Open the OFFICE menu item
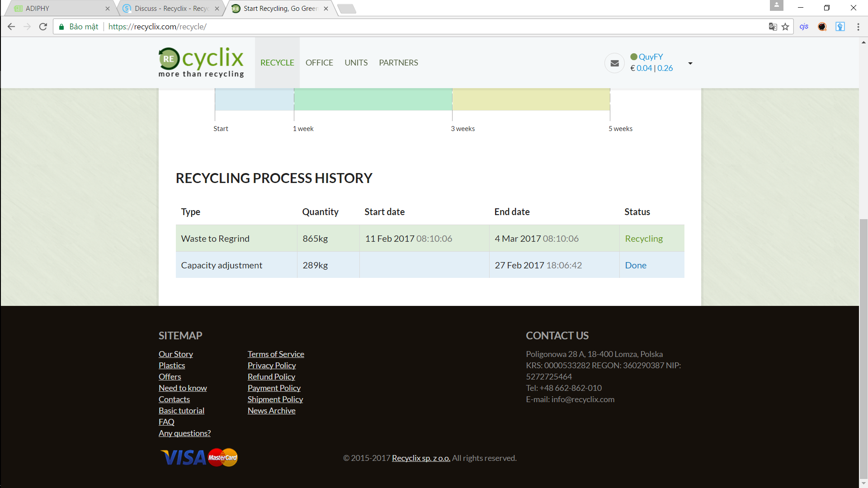Screen dimensions: 868x488 pos(319,63)
